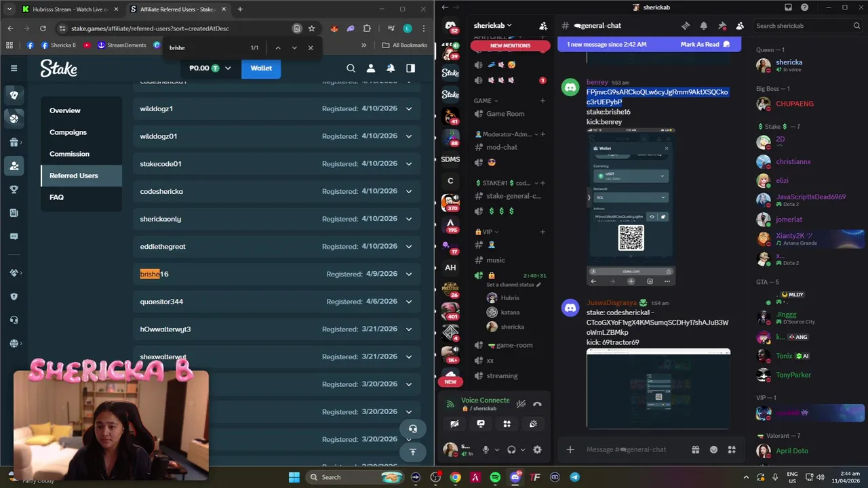Toggle Discord camera on
The width and height of the screenshot is (868, 488).
[x=454, y=424]
